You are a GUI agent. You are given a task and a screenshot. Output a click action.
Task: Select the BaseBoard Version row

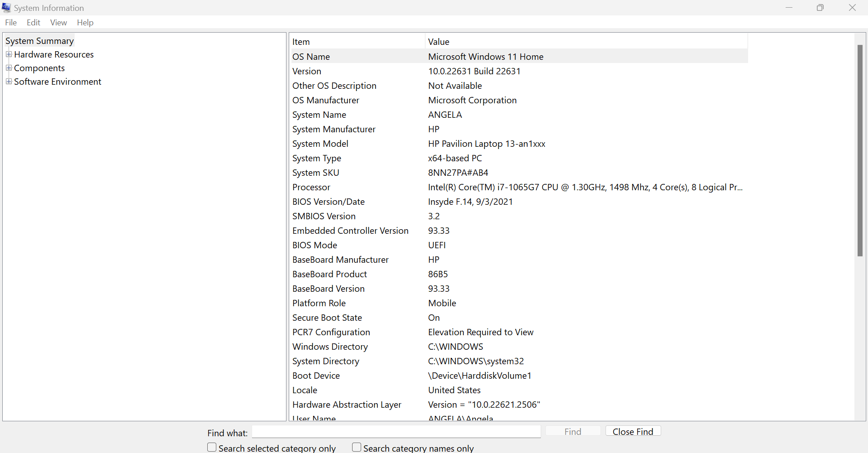click(x=519, y=289)
